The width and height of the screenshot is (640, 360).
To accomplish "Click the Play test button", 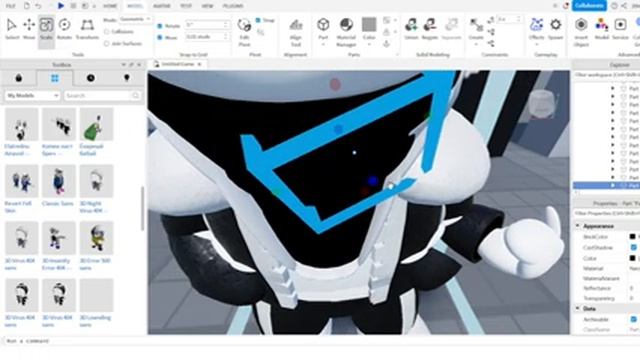I will coord(61,6).
